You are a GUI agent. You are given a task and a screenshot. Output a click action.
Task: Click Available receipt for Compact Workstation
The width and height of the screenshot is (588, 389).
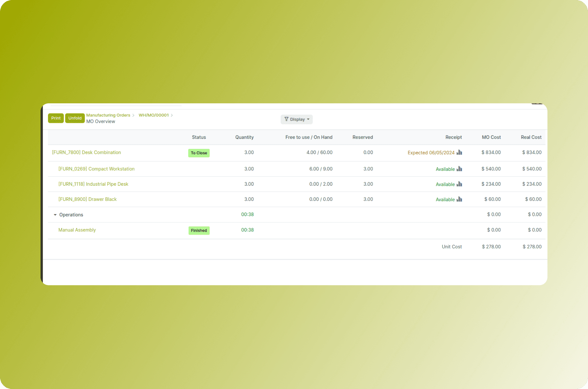[x=445, y=169]
